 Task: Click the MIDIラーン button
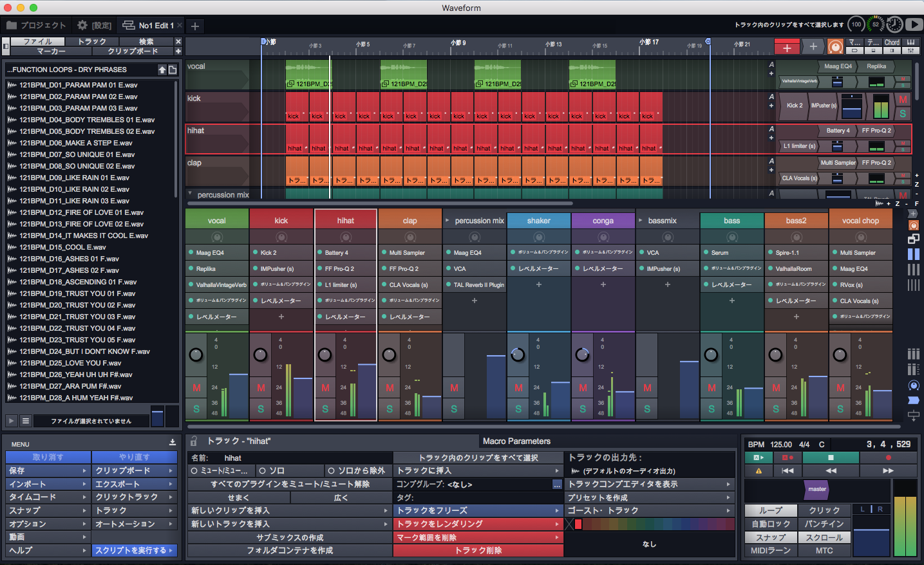tap(770, 551)
